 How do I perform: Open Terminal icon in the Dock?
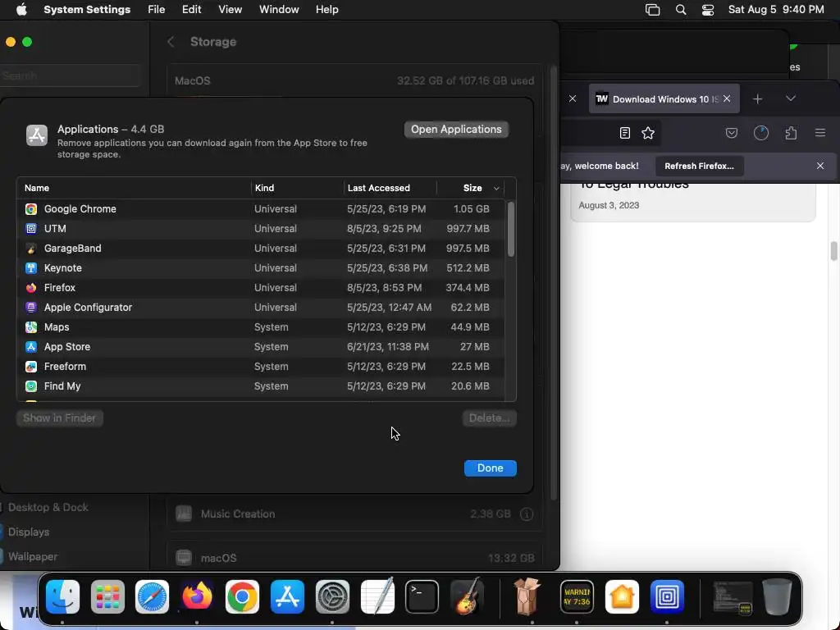click(x=422, y=596)
